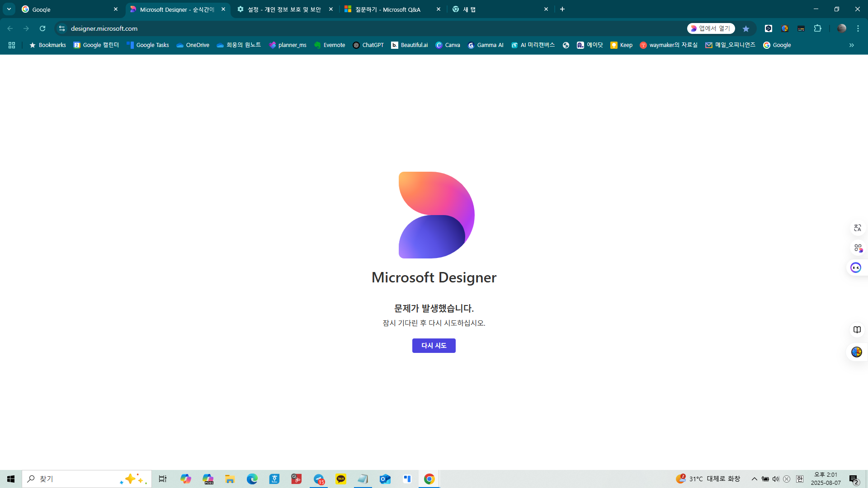This screenshot has height=488, width=868.
Task: Open Microsoft 365 app on taskbar
Action: (208, 479)
